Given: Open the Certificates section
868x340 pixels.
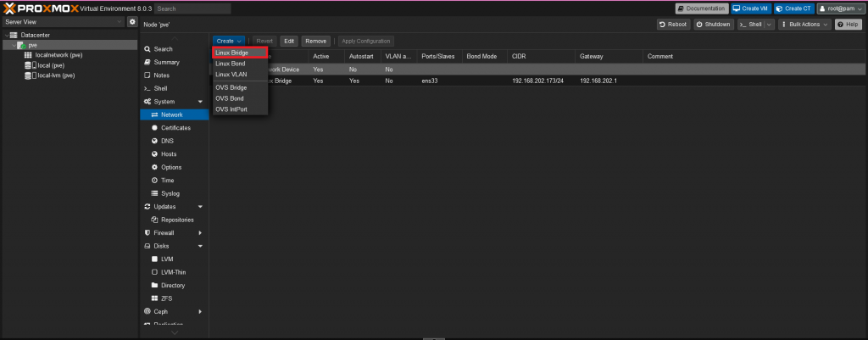Looking at the screenshot, I should [x=175, y=128].
